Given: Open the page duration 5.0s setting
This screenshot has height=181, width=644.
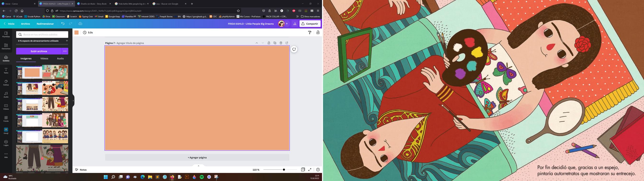Looking at the screenshot, I should [88, 33].
